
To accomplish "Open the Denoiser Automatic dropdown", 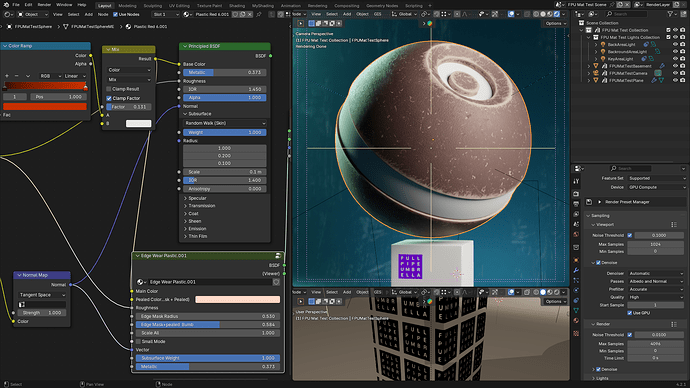I will (656, 273).
